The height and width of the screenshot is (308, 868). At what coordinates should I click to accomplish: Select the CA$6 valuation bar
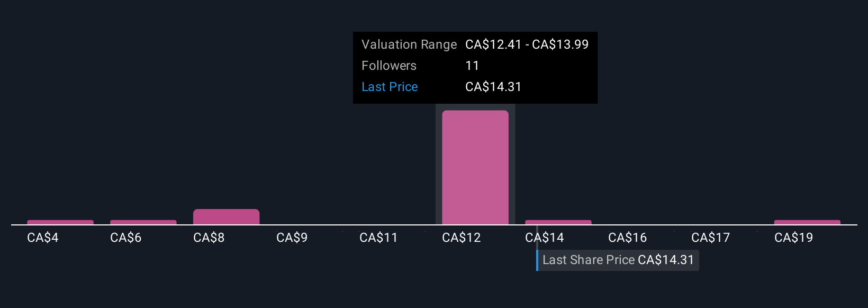pos(143,222)
